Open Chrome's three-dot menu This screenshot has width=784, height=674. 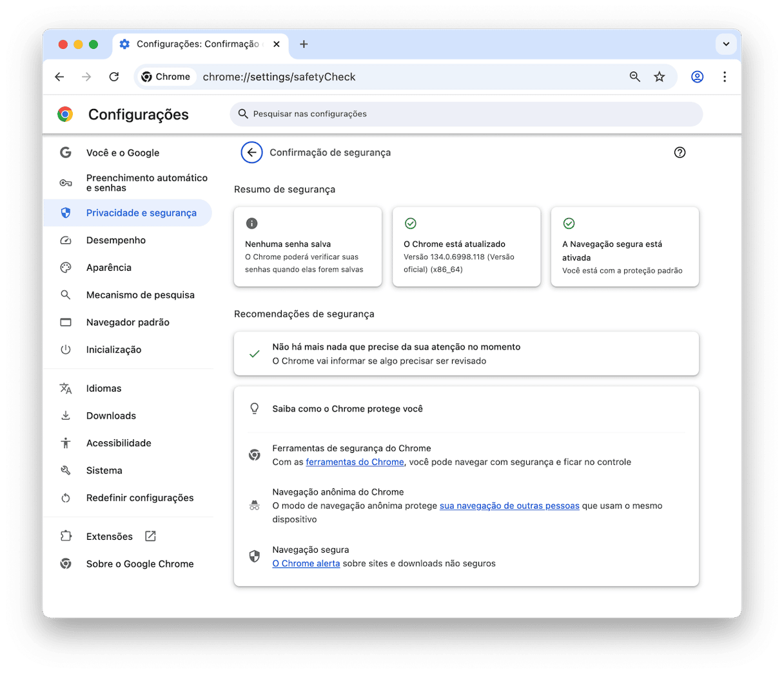(725, 77)
